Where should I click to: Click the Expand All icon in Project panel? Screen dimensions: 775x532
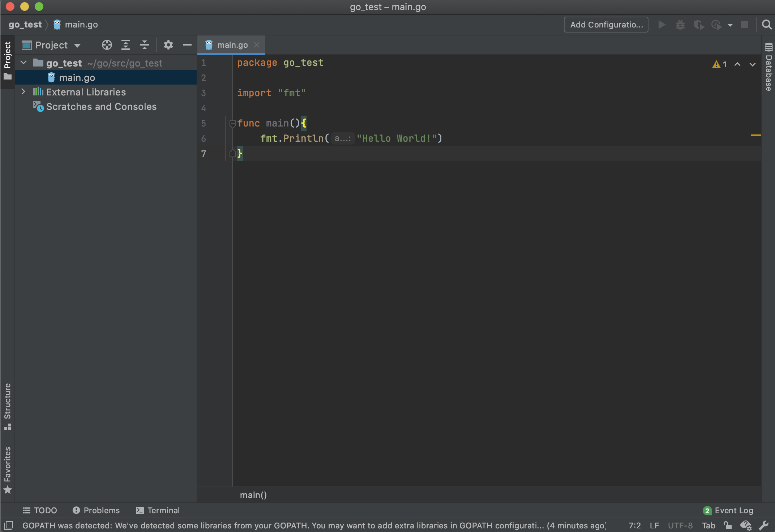[125, 45]
